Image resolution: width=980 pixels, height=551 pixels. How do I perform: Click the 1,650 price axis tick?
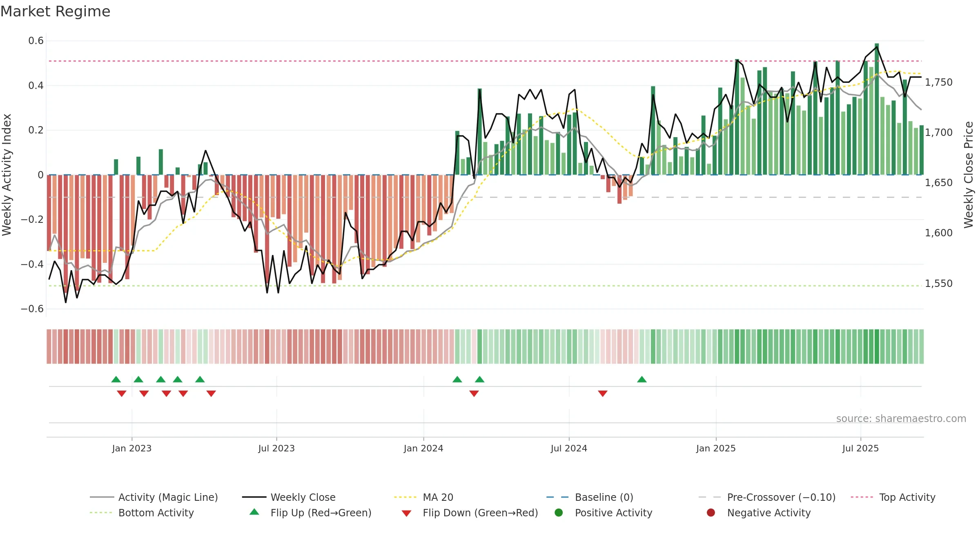(x=939, y=183)
